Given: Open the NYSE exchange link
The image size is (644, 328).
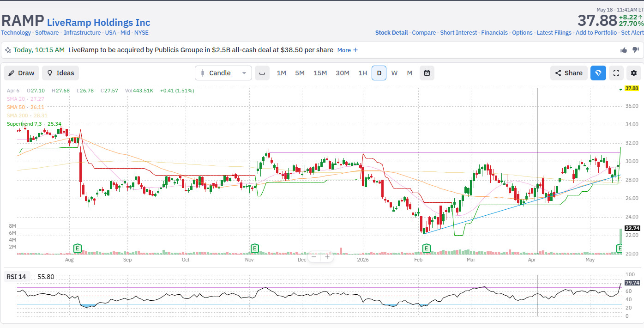Looking at the screenshot, I should [141, 33].
